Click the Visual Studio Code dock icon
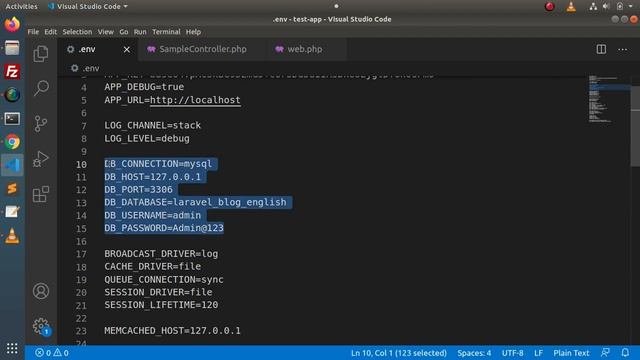 point(12,165)
